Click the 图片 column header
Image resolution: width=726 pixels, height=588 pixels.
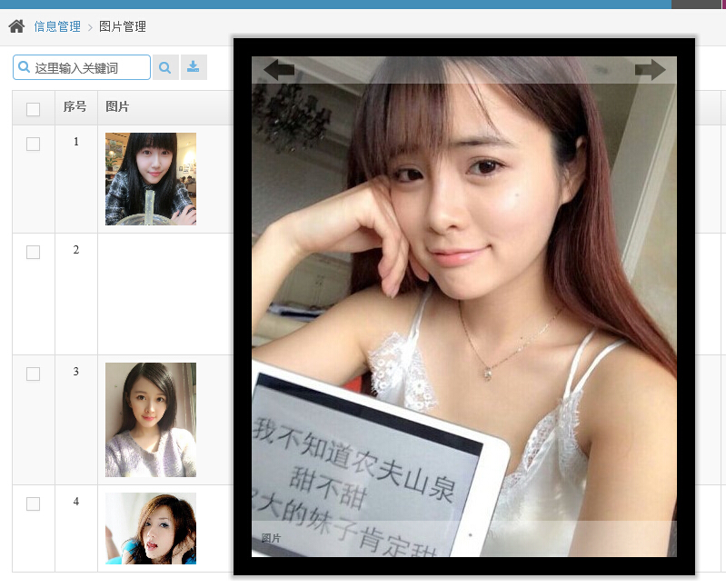tap(117, 107)
